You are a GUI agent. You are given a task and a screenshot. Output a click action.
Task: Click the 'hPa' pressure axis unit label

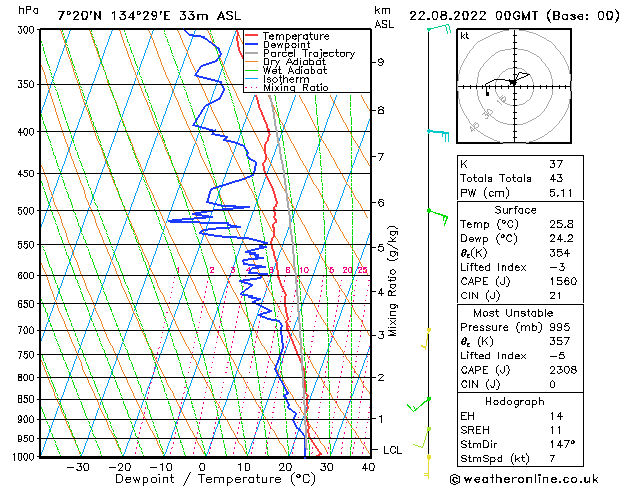pos(28,11)
